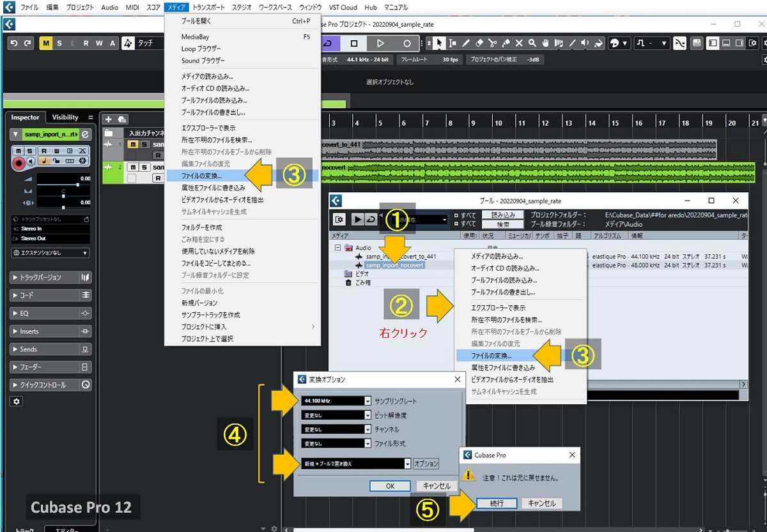Screen dimensions: 767x532
Task: Select the Time Warp tool
Action: click(559, 43)
